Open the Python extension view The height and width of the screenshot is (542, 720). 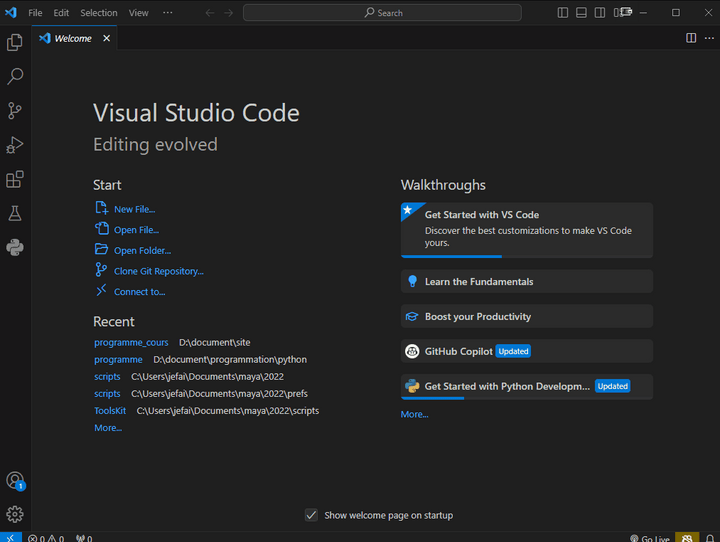pos(15,248)
